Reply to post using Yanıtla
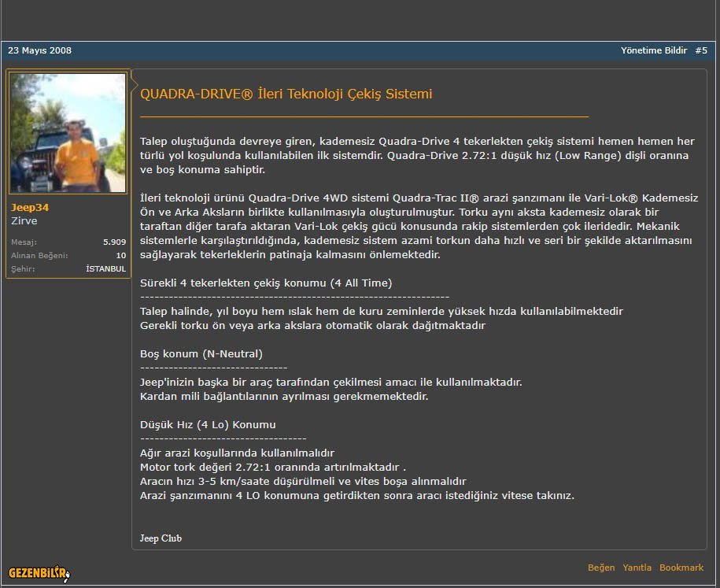720x588 pixels. (x=637, y=568)
